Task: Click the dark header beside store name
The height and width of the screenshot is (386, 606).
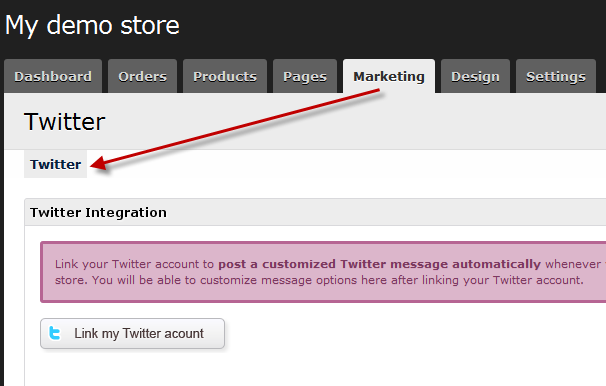Action: click(386, 26)
